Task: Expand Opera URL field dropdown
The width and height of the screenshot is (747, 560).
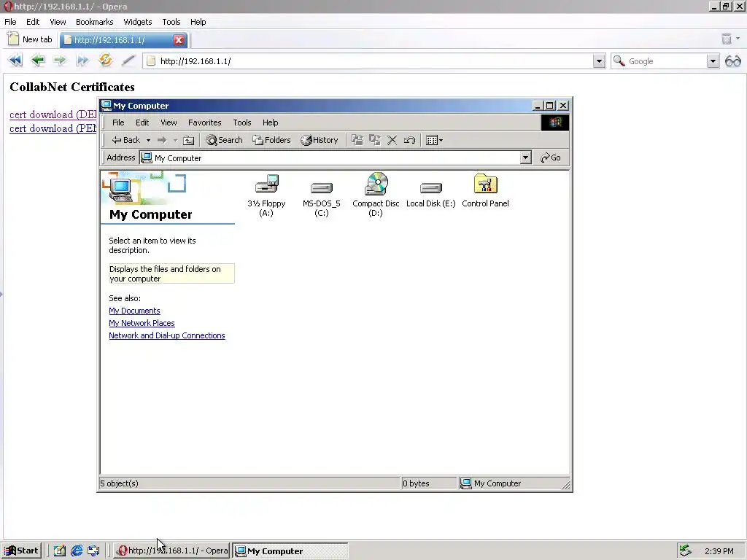Action: click(x=599, y=61)
